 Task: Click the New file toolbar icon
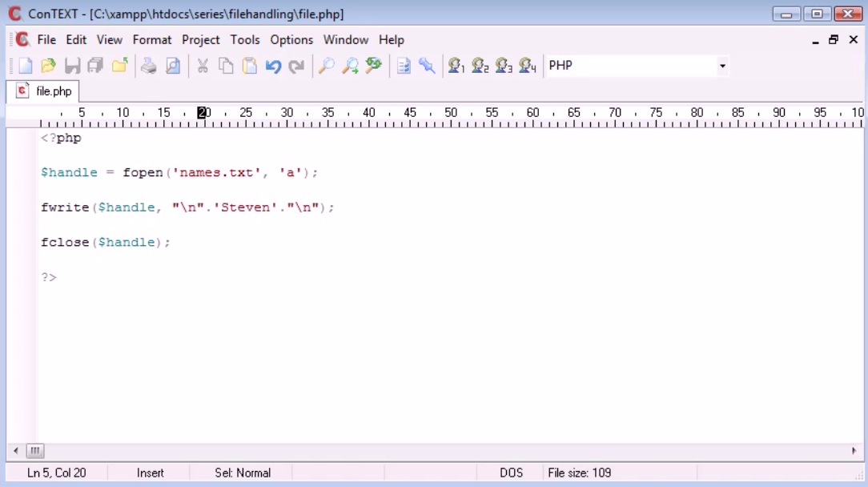tap(26, 66)
